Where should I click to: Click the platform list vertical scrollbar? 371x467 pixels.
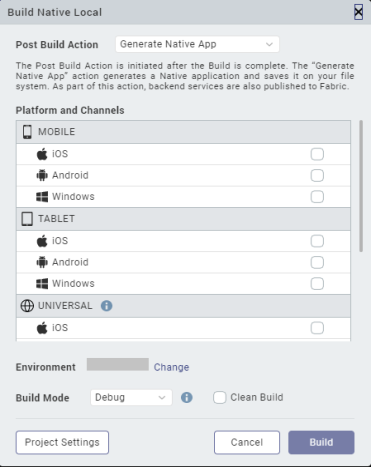point(361,186)
